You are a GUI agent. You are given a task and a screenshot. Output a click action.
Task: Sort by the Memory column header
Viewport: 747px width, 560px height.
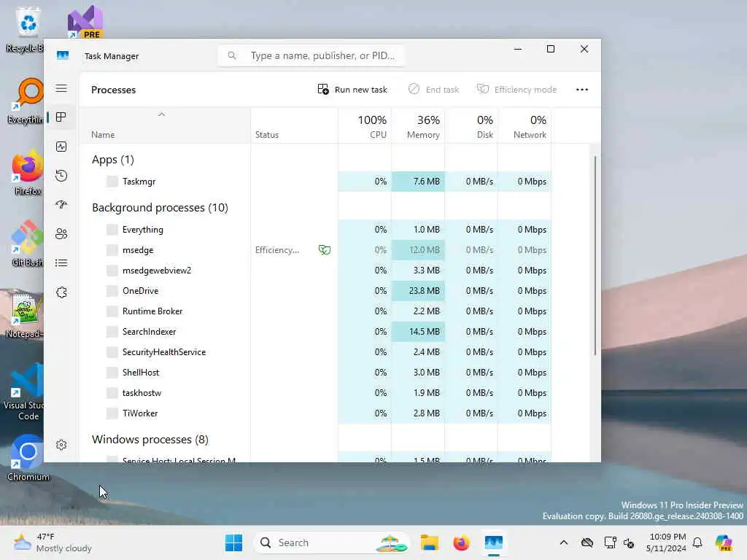tap(418, 126)
